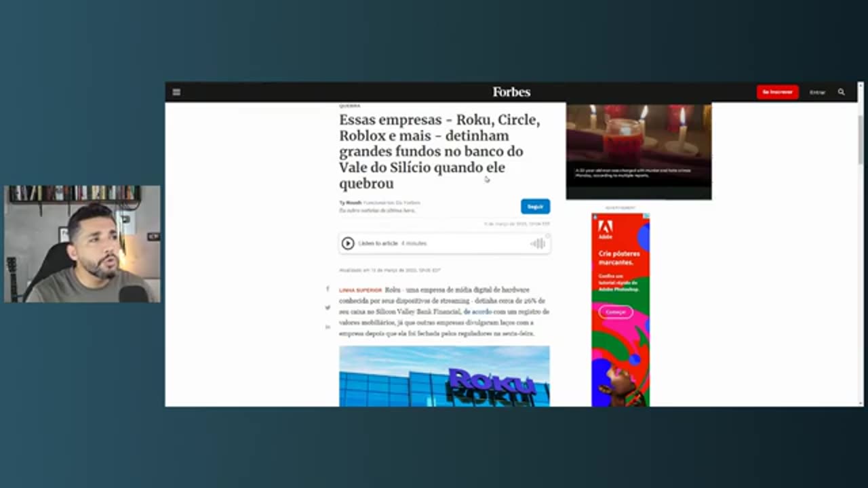This screenshot has height=488, width=868.
Task: Share article on Twitter icon
Action: point(328,308)
